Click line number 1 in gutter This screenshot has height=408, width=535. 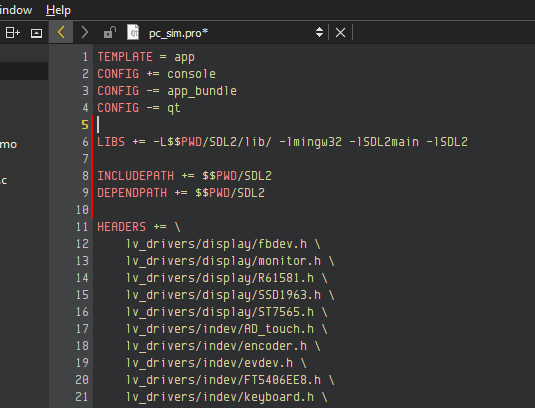[85, 57]
